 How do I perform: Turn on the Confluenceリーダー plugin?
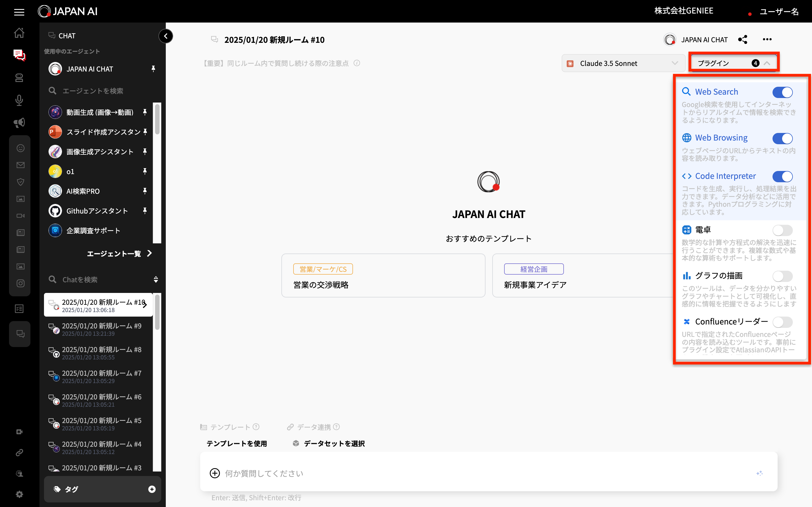click(x=782, y=322)
